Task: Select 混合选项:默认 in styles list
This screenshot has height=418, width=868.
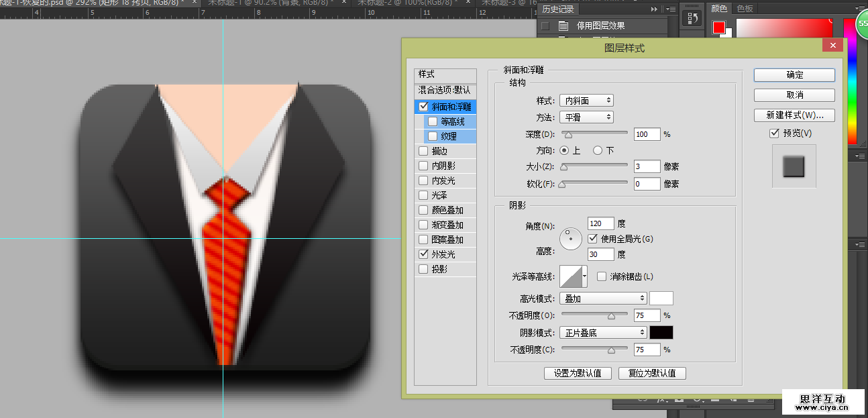Action: click(x=445, y=90)
